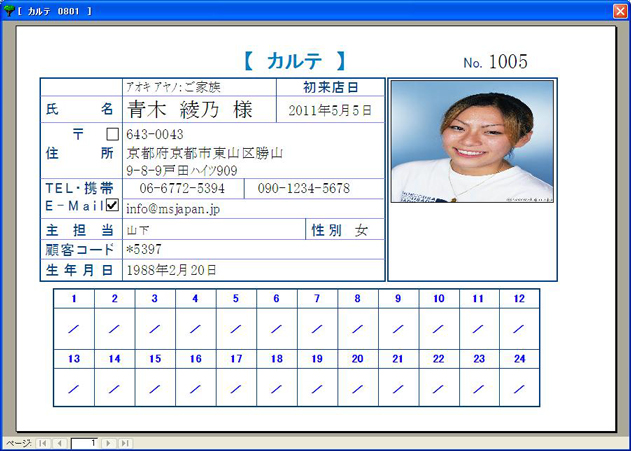Click visit grid header 1

(74, 299)
